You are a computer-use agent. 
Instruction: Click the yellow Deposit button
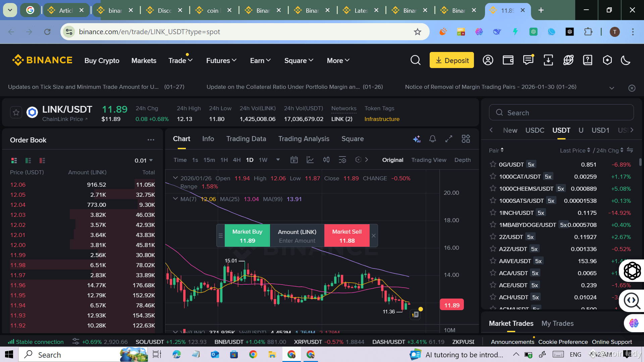click(451, 60)
